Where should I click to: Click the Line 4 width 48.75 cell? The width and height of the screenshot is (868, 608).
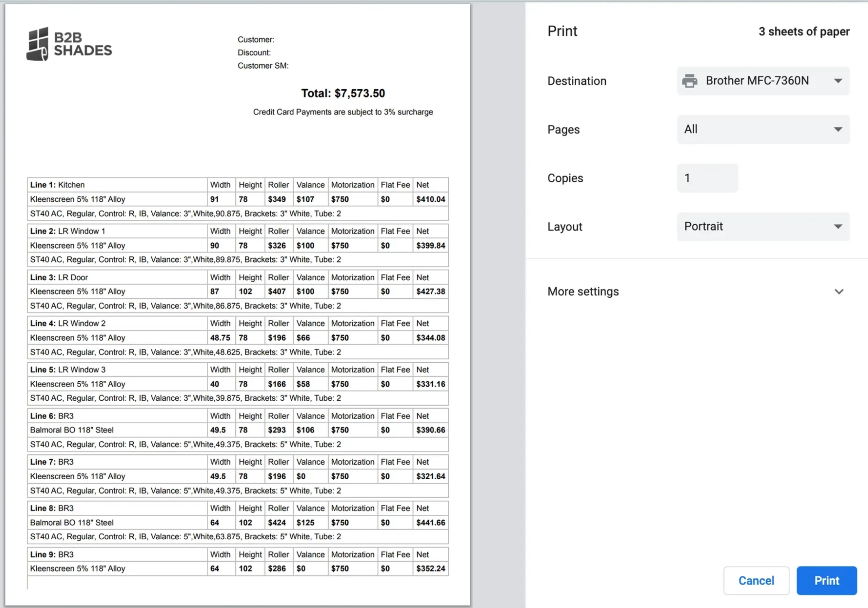point(220,338)
